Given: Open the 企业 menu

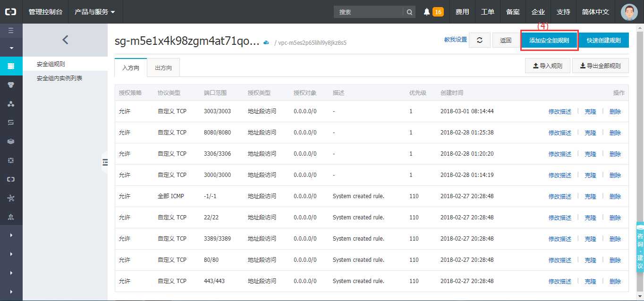Looking at the screenshot, I should pyautogui.click(x=538, y=12).
